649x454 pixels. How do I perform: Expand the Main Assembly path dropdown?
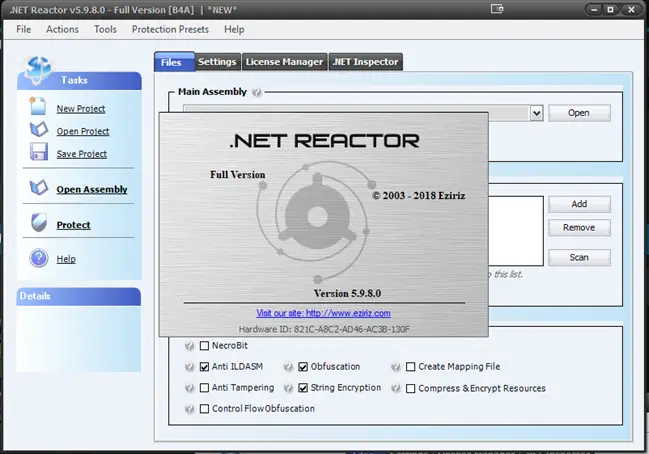(x=536, y=113)
